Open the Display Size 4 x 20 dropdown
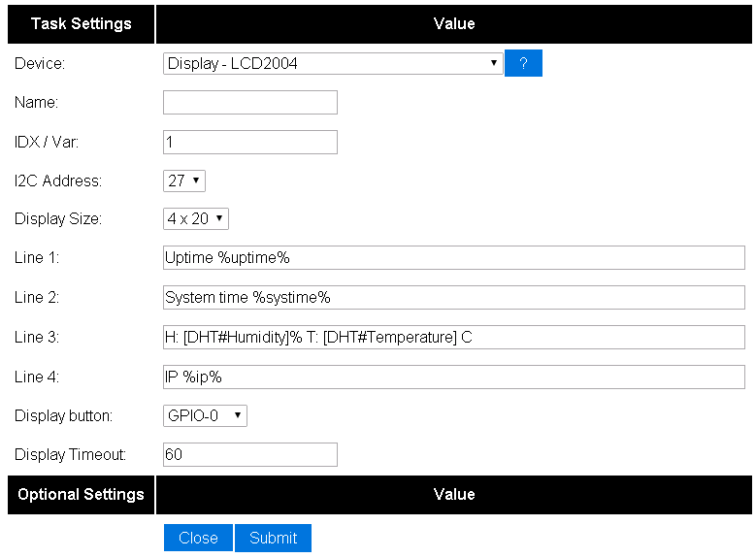756x558 pixels. click(x=196, y=219)
